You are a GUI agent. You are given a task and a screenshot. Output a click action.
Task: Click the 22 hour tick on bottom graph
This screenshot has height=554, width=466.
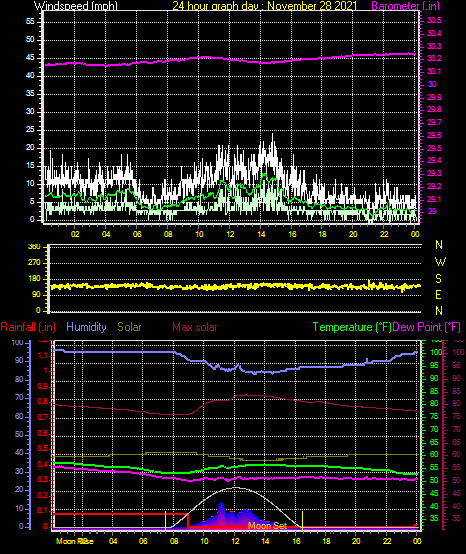pos(387,541)
